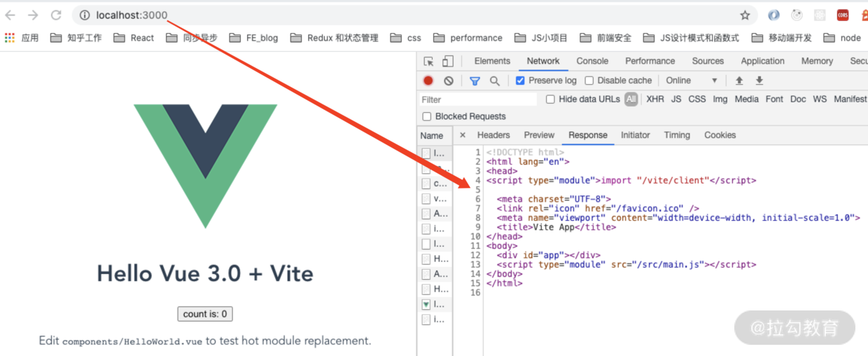Go to the Application tab
The height and width of the screenshot is (356, 868).
coord(762,61)
